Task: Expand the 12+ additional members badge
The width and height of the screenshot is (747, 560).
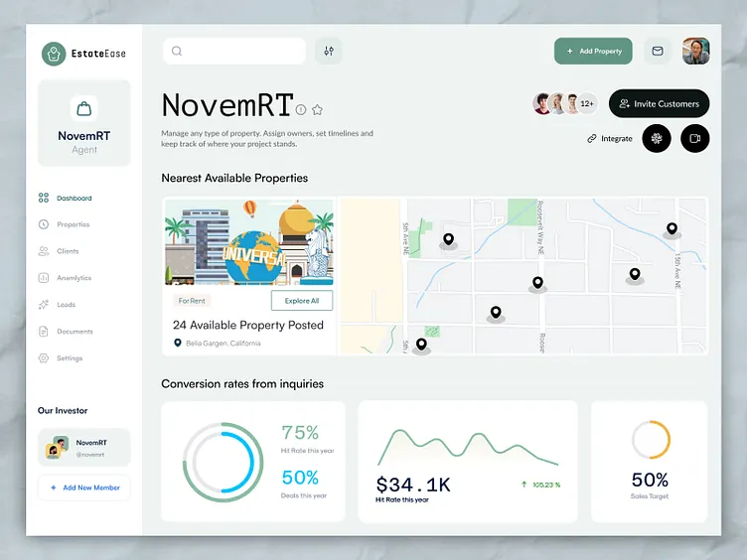Action: pos(587,103)
